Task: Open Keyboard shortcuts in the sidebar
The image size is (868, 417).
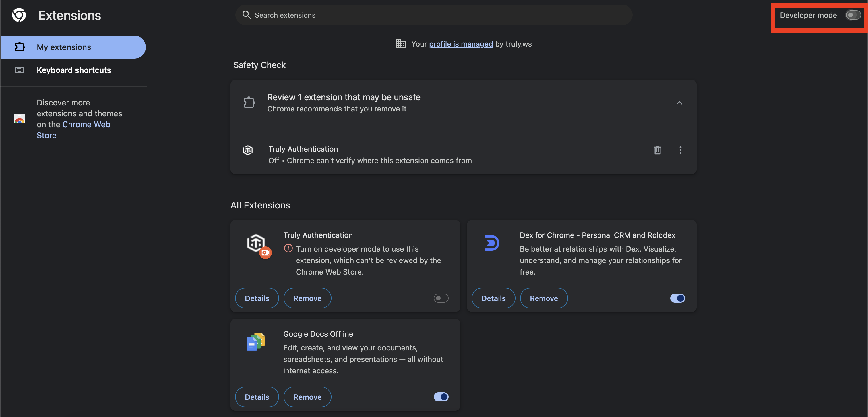Action: pyautogui.click(x=73, y=70)
